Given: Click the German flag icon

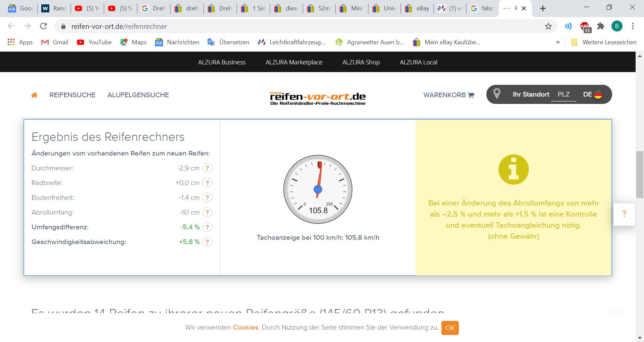Looking at the screenshot, I should tap(598, 95).
